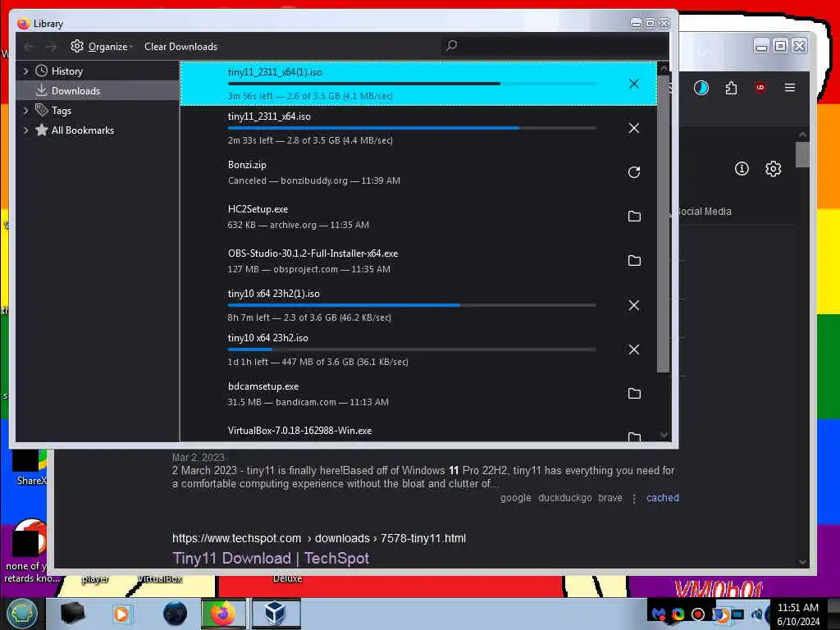
Task: Click the browser page scrollbar thumb
Action: point(802,155)
